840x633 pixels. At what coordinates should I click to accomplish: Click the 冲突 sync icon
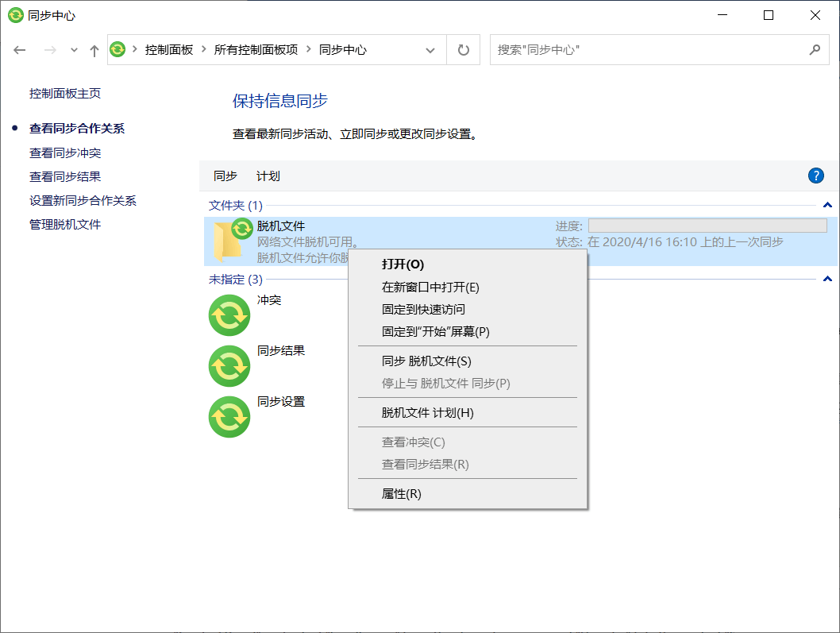tap(229, 315)
